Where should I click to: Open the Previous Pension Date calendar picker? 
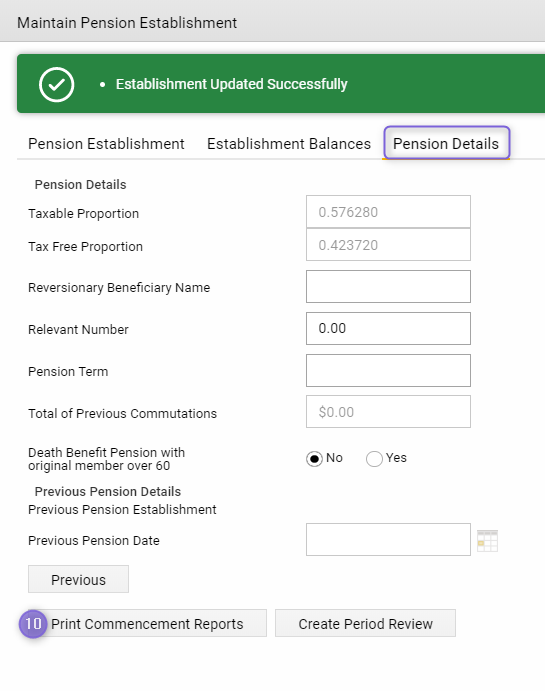pos(487,541)
